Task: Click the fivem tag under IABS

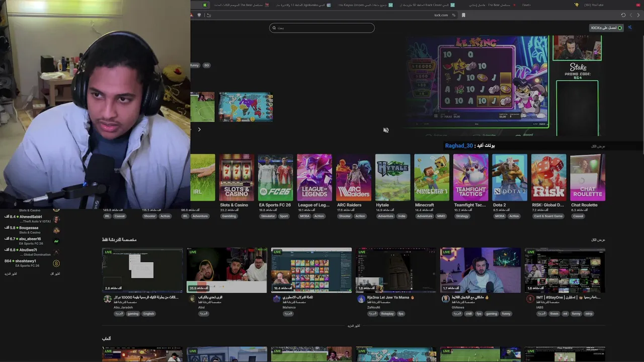Action: [554, 314]
